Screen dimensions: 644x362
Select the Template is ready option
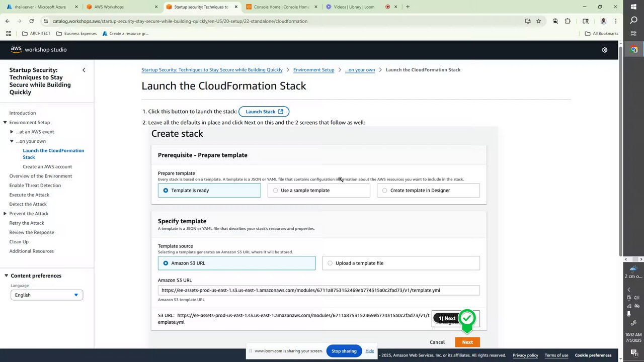209,191
